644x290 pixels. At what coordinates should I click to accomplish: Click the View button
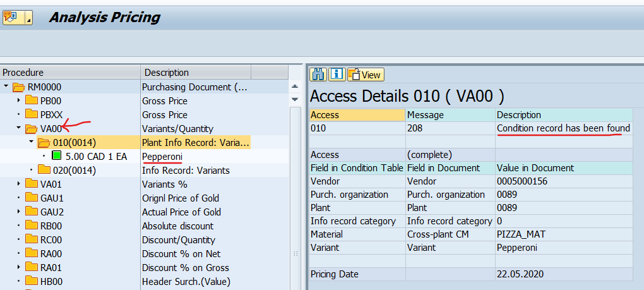tap(365, 75)
